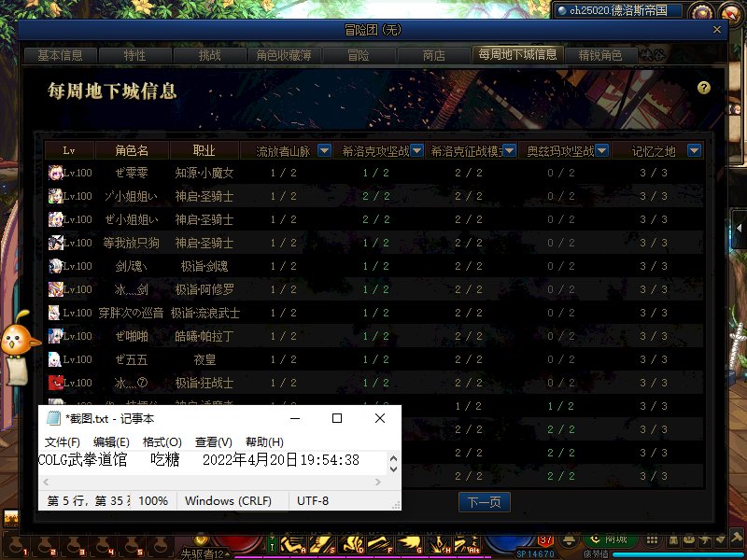Screen dimensions: 747x560
Task: Use skill icon on hotkey A
Action: 292,545
